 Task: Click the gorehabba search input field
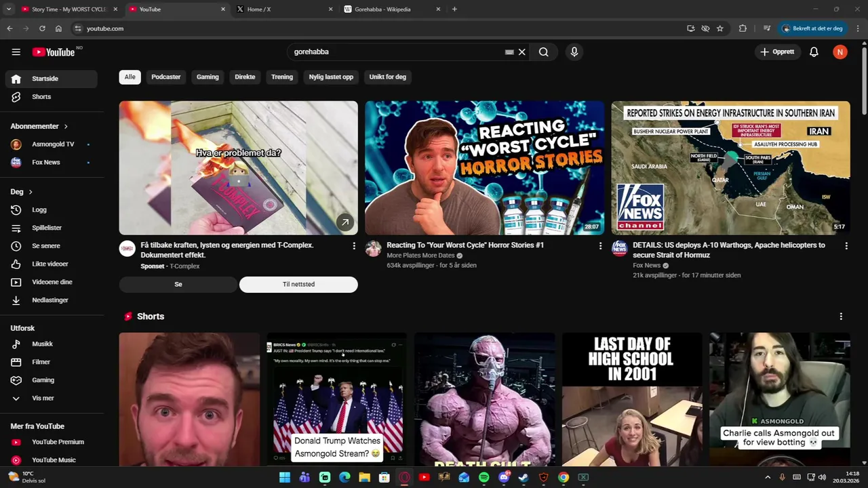point(397,52)
